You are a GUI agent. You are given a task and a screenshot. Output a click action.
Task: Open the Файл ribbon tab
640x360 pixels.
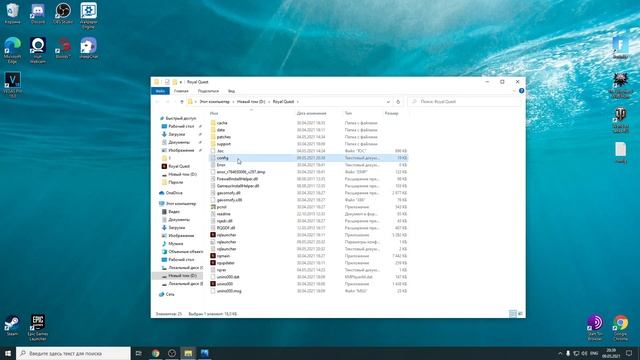(160, 91)
